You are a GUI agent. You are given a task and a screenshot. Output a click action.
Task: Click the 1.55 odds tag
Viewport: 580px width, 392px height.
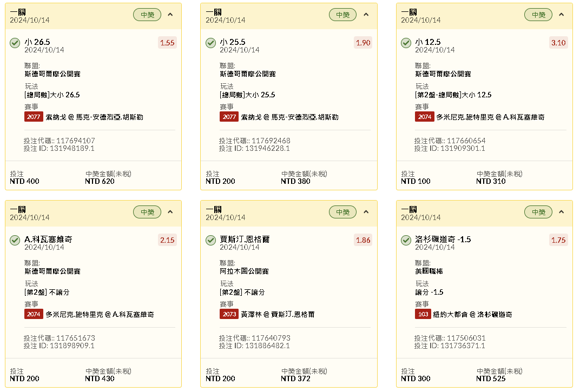167,43
